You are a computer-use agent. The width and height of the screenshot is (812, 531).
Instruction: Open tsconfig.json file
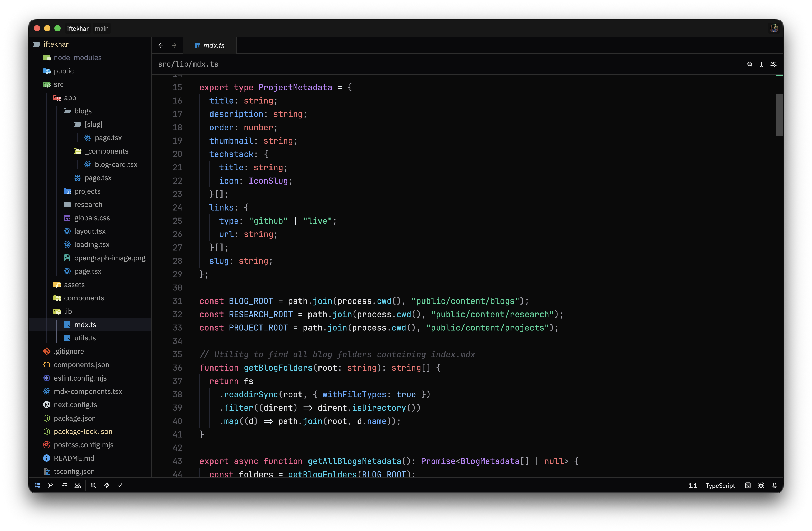[x=90, y=471]
